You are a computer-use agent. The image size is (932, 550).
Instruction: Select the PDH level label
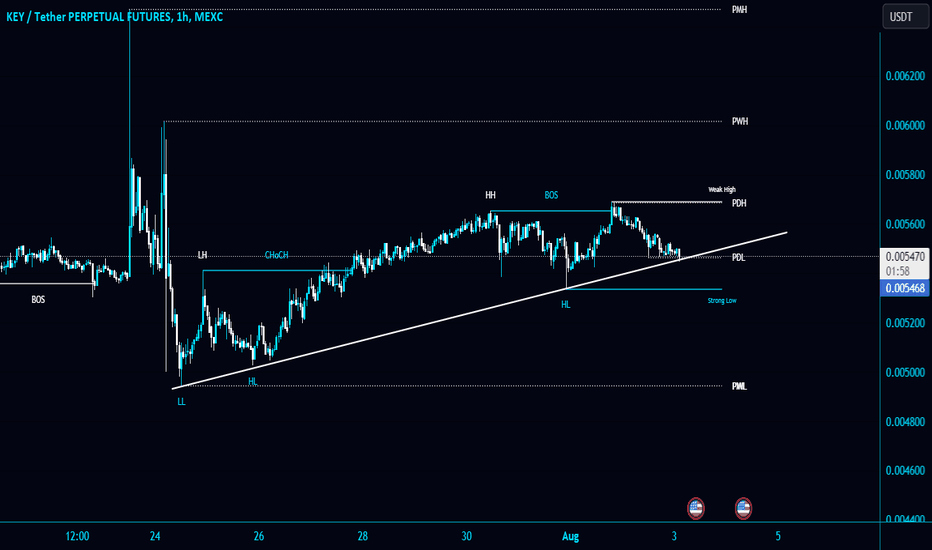(x=739, y=203)
